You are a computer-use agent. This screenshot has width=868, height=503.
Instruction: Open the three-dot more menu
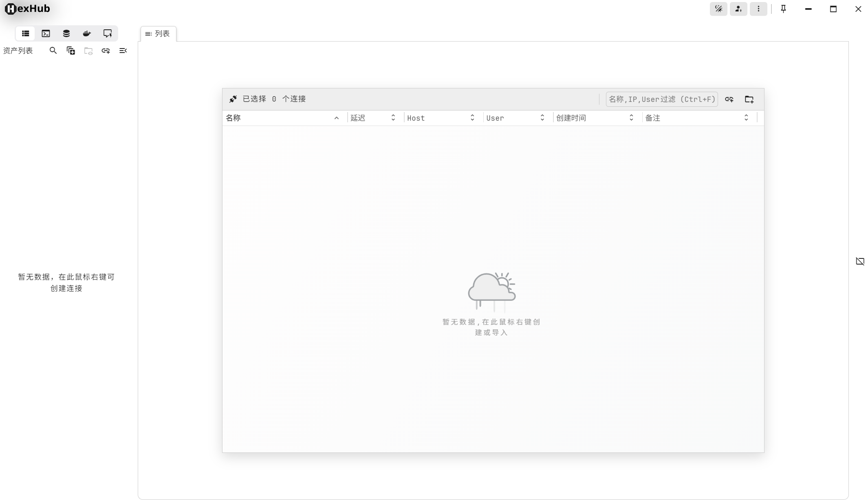[x=758, y=9]
